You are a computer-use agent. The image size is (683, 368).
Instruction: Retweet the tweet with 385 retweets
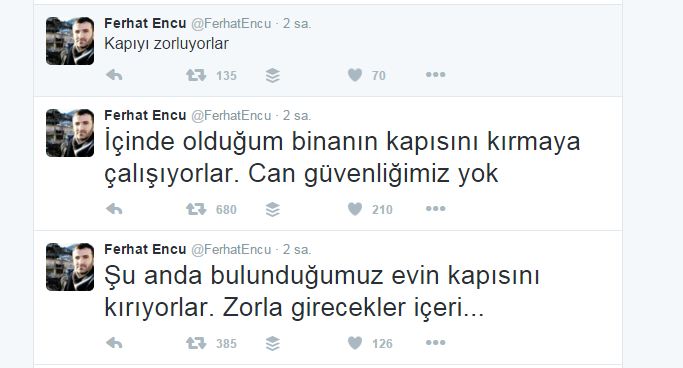tap(196, 344)
